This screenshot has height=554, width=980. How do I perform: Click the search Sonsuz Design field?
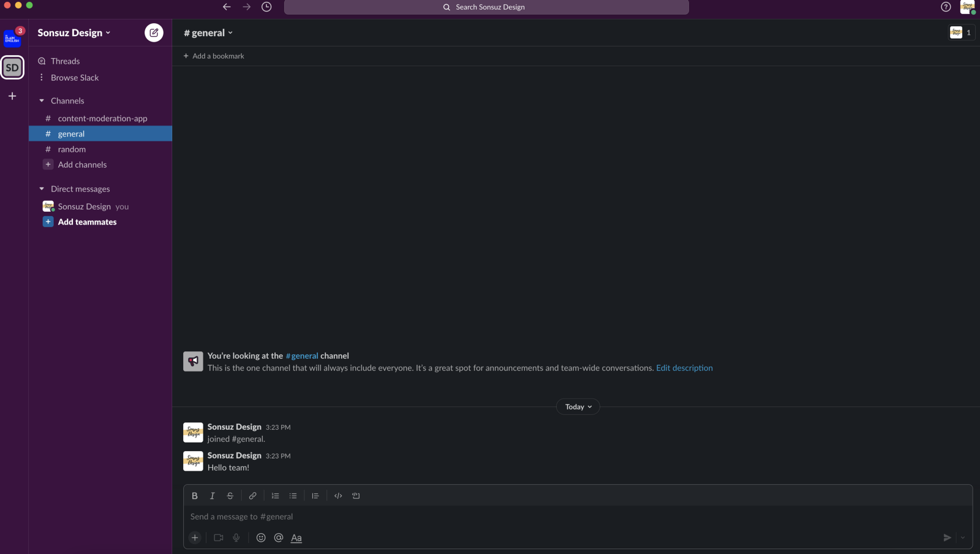click(486, 7)
